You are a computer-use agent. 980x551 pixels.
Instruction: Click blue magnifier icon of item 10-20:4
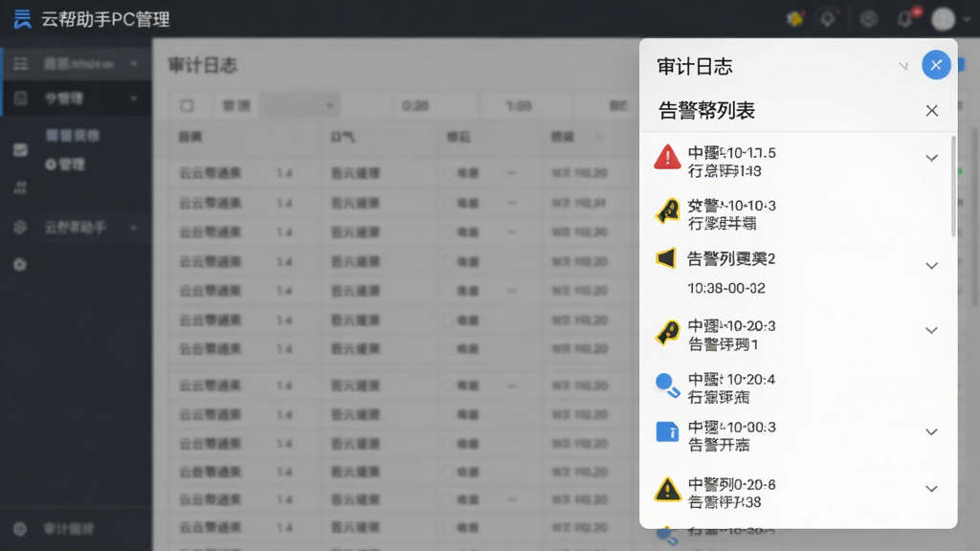point(667,386)
